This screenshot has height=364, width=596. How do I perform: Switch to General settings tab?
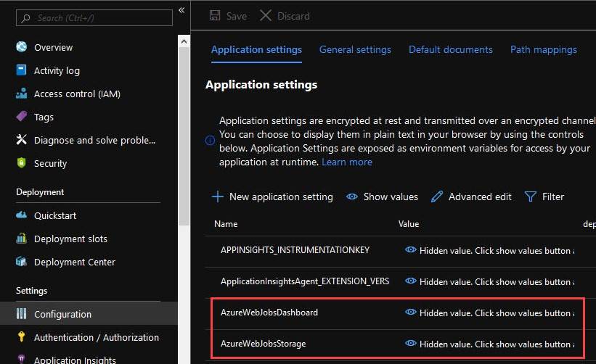point(355,50)
